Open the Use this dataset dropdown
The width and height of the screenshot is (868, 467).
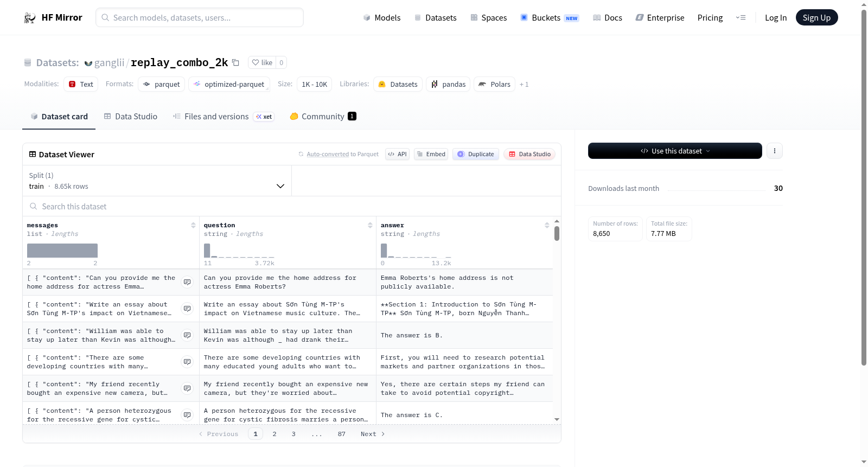(x=675, y=151)
